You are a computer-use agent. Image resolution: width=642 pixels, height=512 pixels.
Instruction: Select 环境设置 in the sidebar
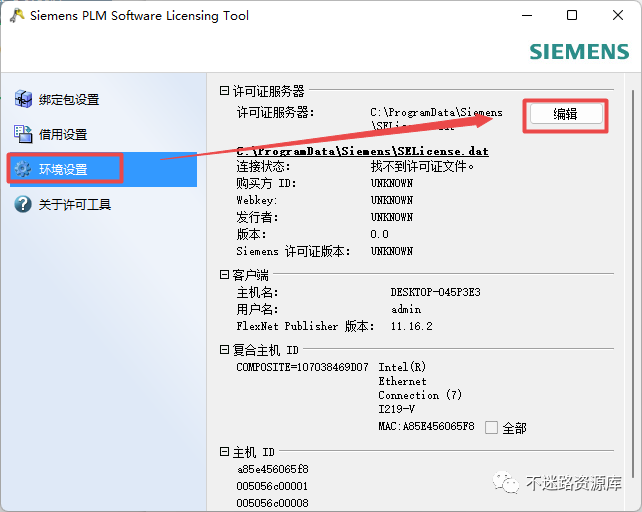click(x=103, y=169)
